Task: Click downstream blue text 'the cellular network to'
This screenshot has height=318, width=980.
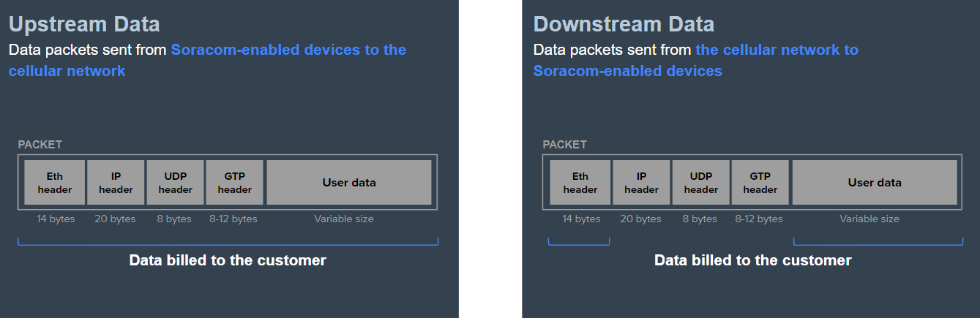Action: 777,50
